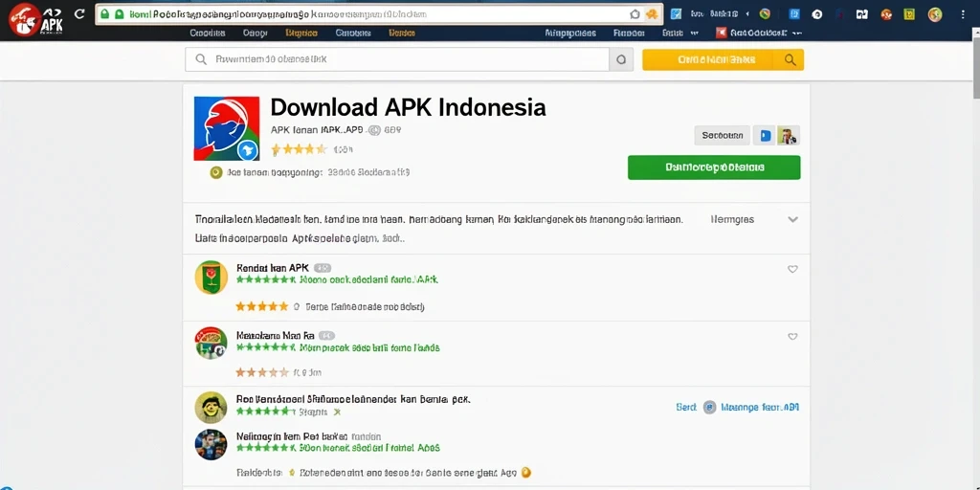Screen dimensions: 980x490
Task: Open the green-and-red round extension icon
Action: [x=765, y=13]
